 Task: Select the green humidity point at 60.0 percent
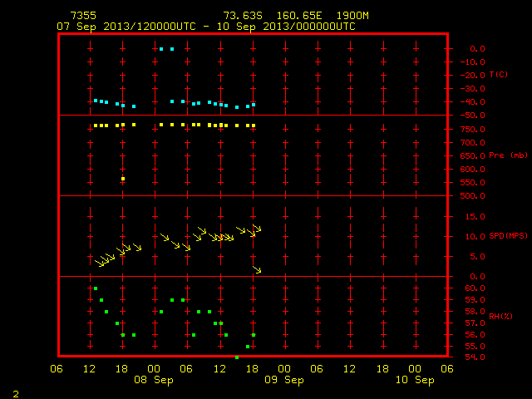click(x=96, y=288)
